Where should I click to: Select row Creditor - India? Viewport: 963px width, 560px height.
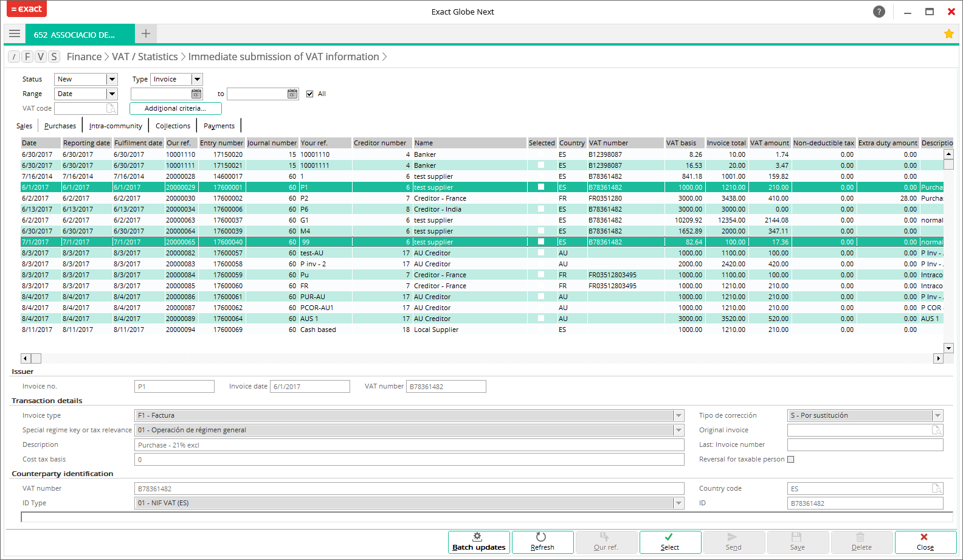click(481, 209)
